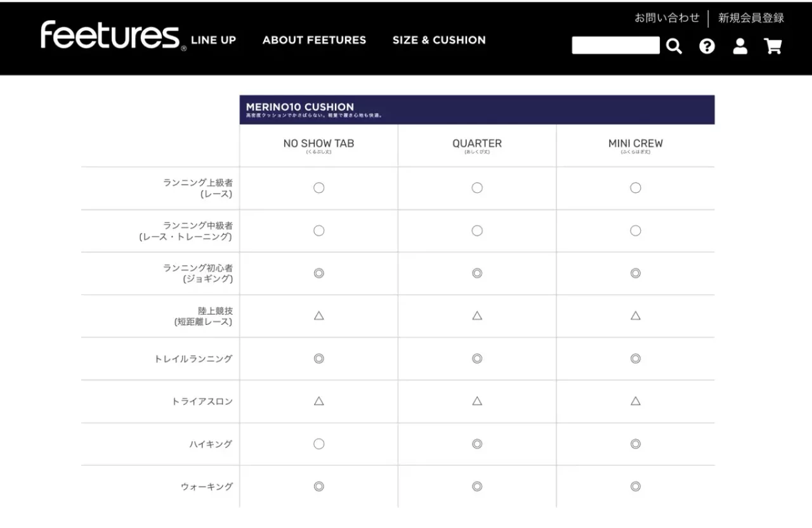Open the shopping cart icon
Viewport: 812px width, 528px height.
click(x=773, y=46)
